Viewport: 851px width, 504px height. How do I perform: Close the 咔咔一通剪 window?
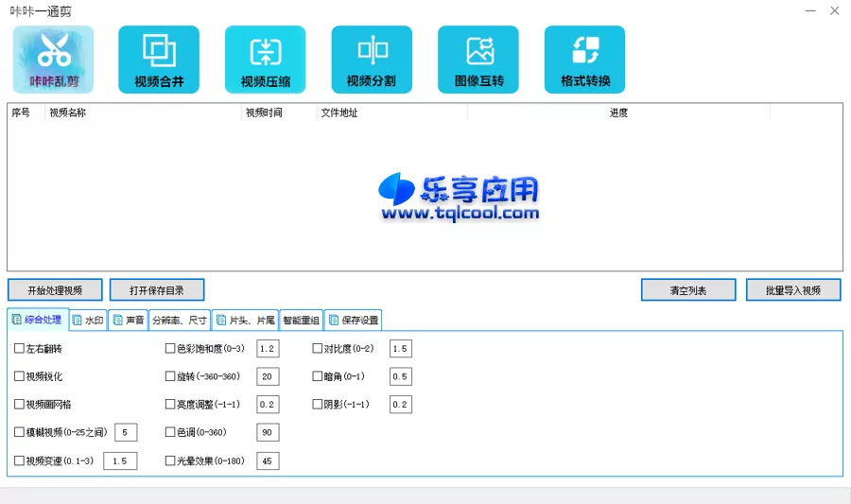click(x=835, y=10)
